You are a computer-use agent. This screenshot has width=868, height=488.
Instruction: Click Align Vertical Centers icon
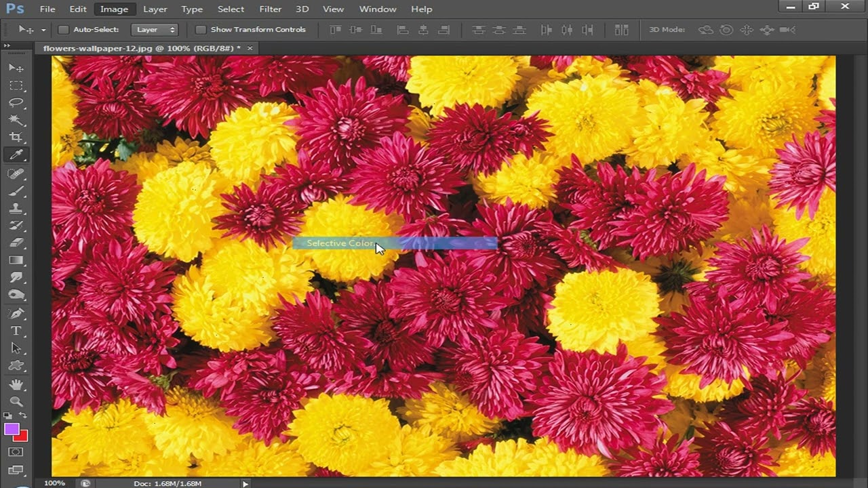(x=356, y=30)
